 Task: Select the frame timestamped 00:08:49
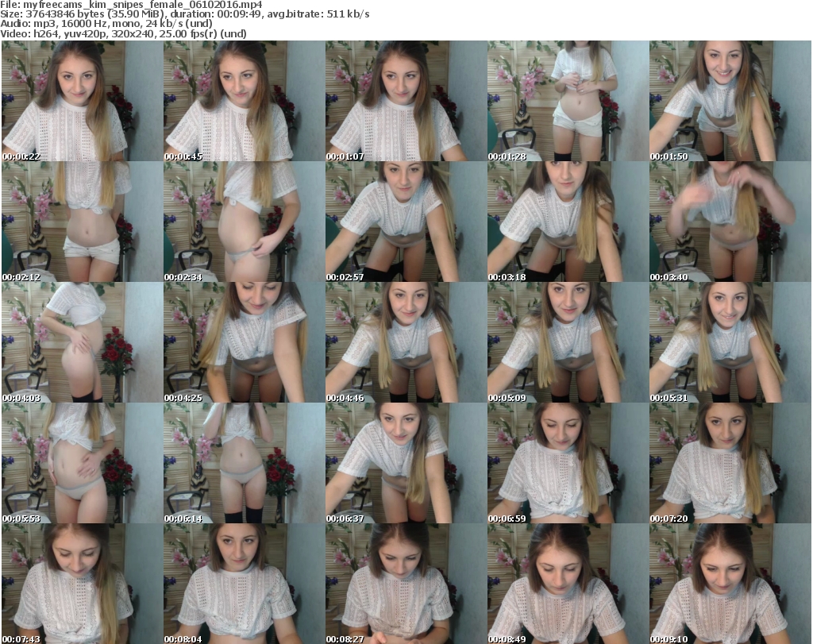tap(568, 584)
